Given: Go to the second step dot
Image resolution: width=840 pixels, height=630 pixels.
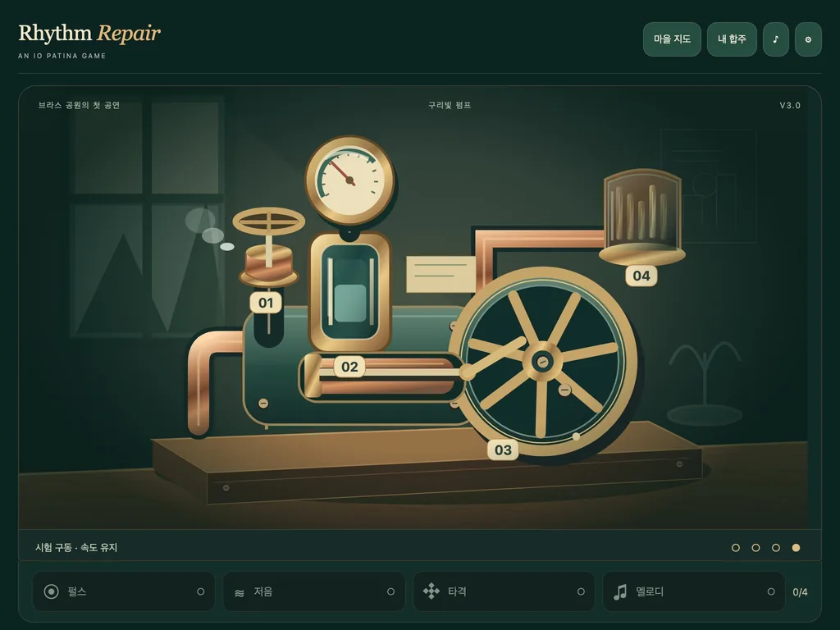Looking at the screenshot, I should [756, 547].
